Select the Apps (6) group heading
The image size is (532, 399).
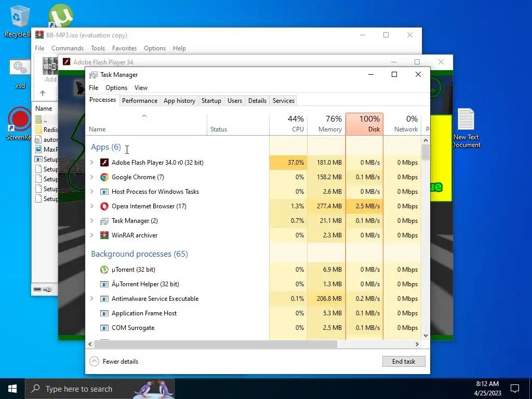click(106, 147)
